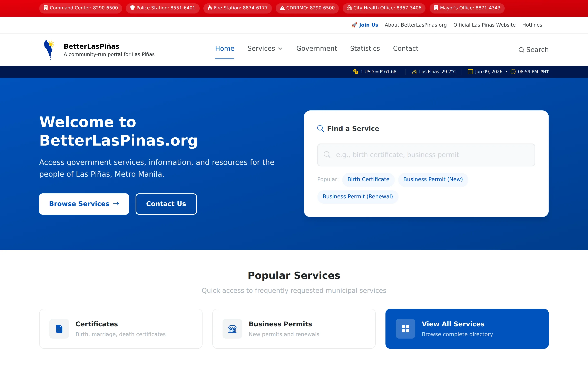
Task: Click the flame icon beside Fire Station
Action: tap(210, 8)
